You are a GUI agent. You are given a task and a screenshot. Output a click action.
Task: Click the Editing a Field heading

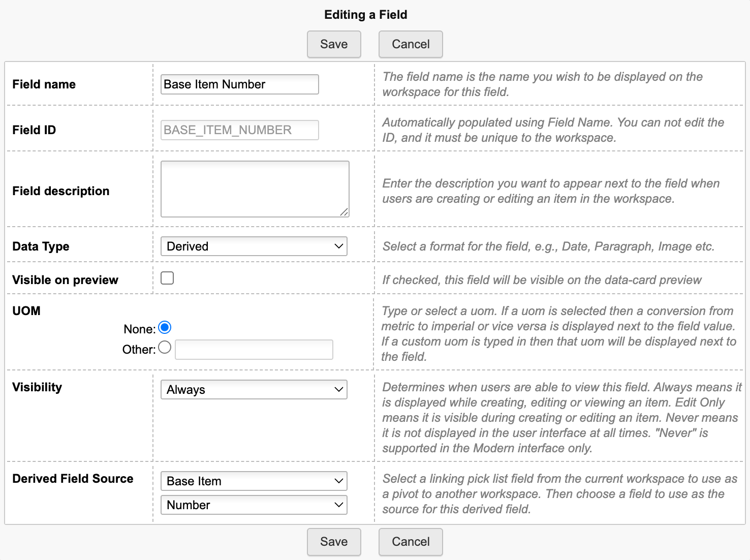[366, 15]
